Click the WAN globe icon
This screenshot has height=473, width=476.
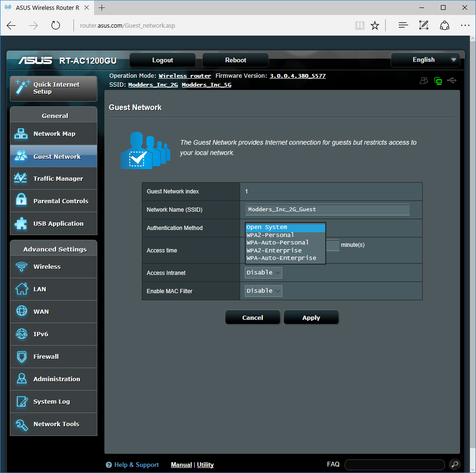22,311
